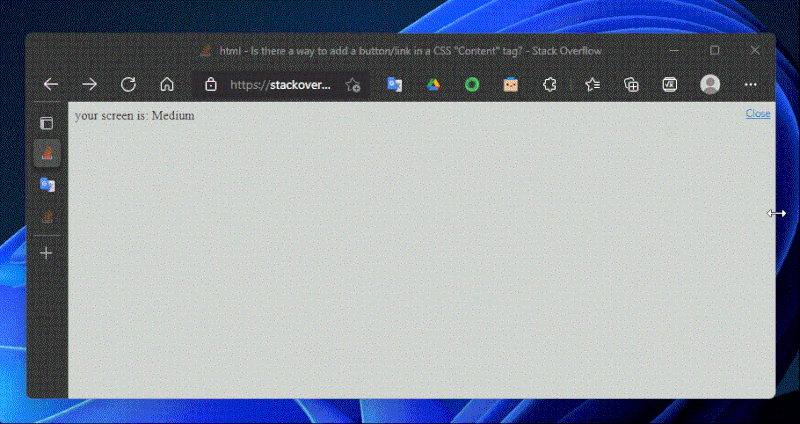Maximize the browser window
The width and height of the screenshot is (800, 424).
[715, 51]
